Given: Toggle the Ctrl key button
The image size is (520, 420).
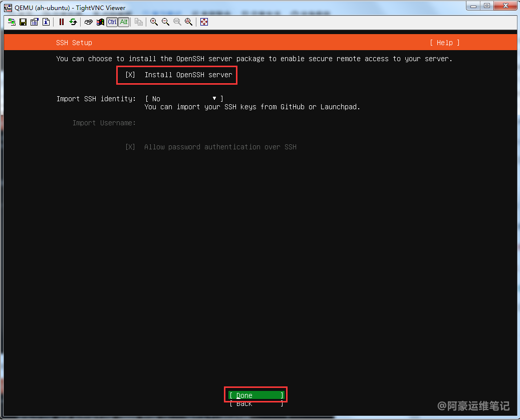Looking at the screenshot, I should 112,22.
